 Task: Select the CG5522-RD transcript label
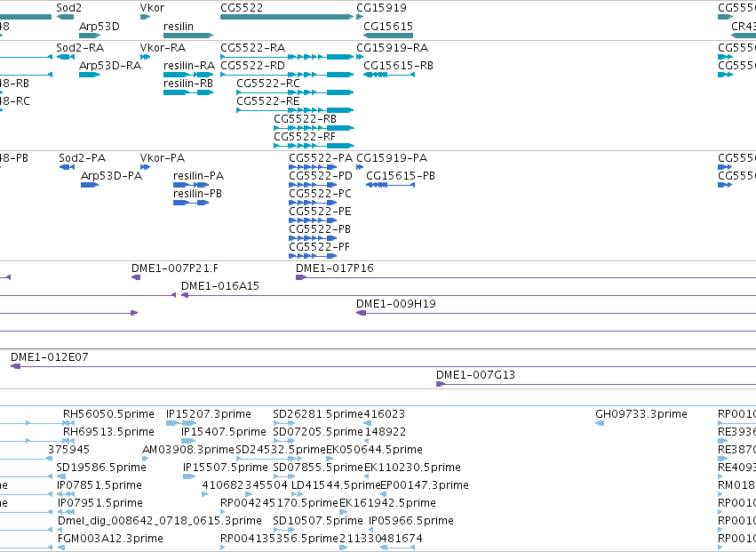[252, 66]
